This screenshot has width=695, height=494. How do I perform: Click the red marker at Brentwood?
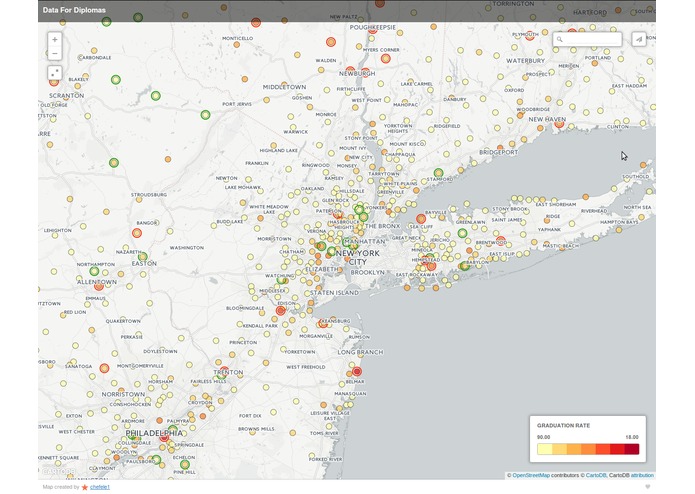501,241
